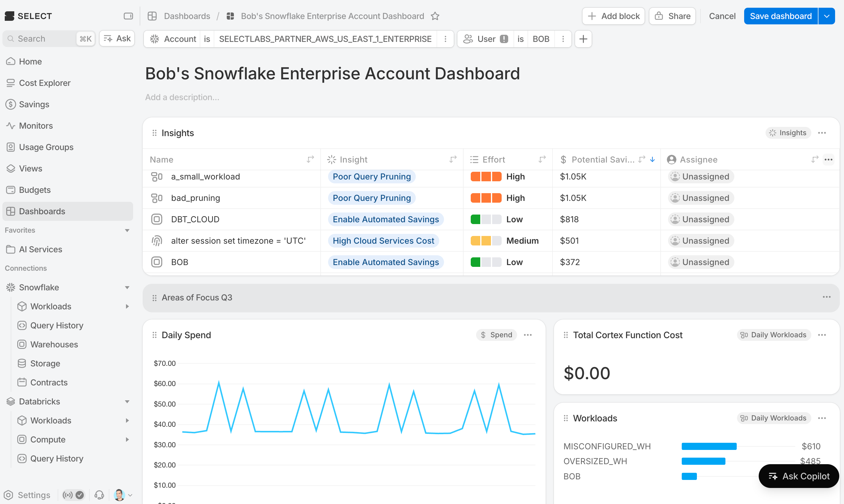Click the Name column expand icon
The height and width of the screenshot is (504, 844).
311,159
